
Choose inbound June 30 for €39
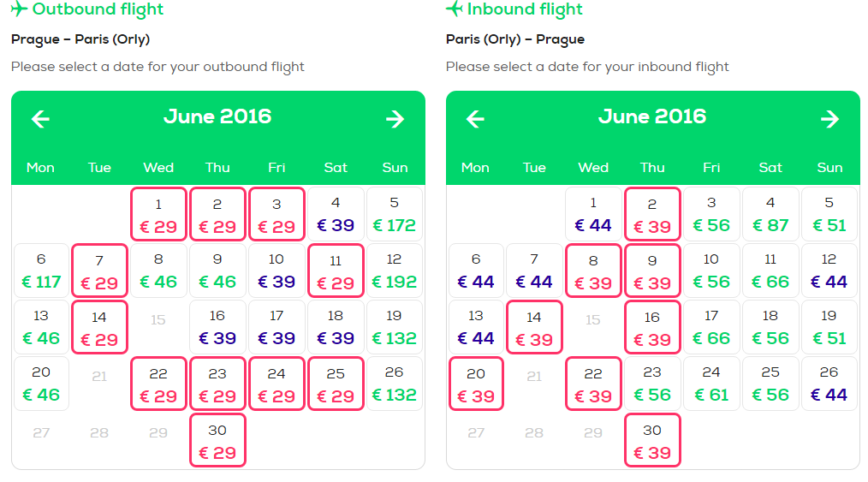point(652,440)
